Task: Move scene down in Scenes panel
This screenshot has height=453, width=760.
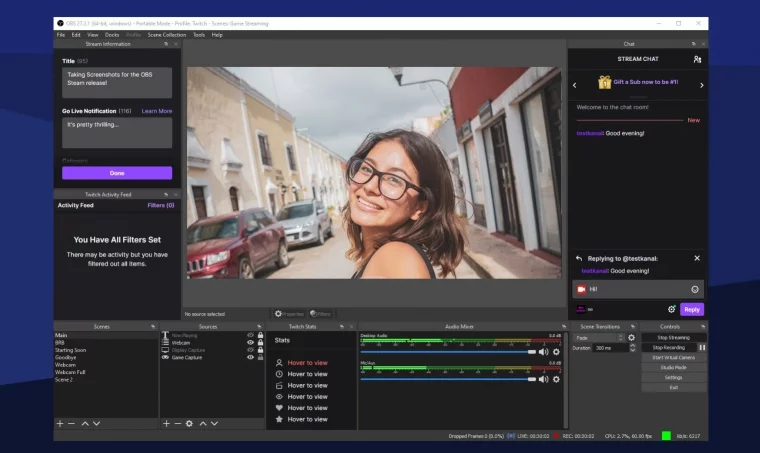Action: click(96, 423)
